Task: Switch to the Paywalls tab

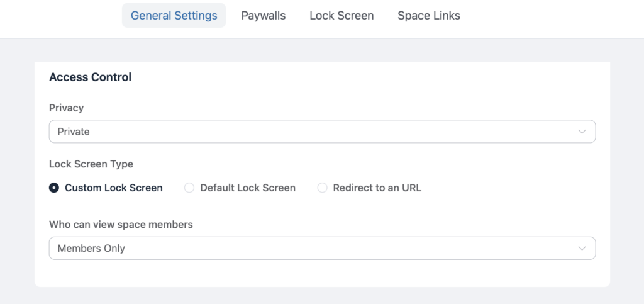Action: point(264,16)
